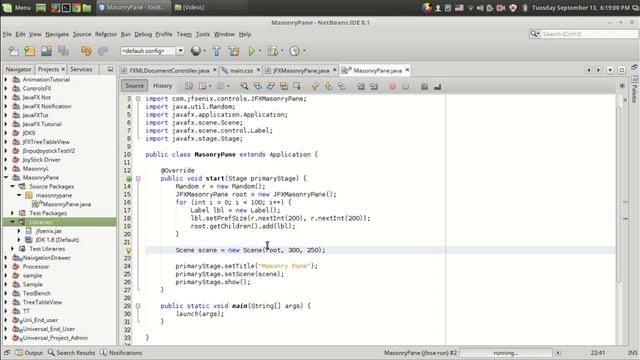
Task: Click the Save All toolbar icon
Action: [x=63, y=51]
